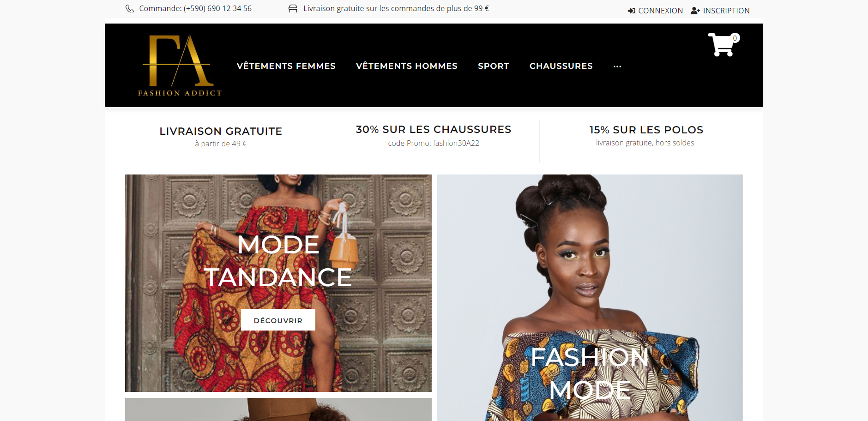
Task: Go to the Chaussures category
Action: (561, 66)
